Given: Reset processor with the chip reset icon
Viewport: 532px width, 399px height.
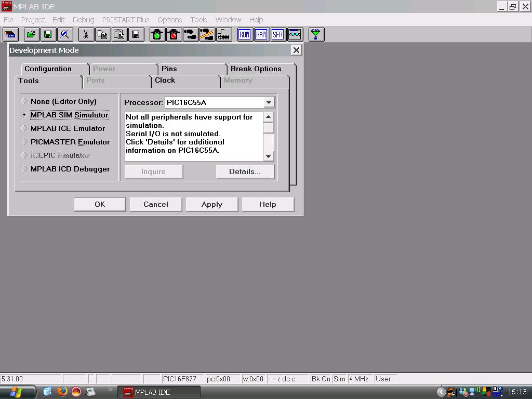Looking at the screenshot, I should [223, 35].
